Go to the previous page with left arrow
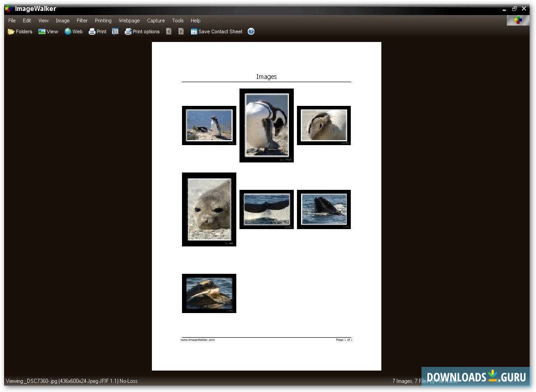Screen dimensions: 536x392 pos(168,31)
